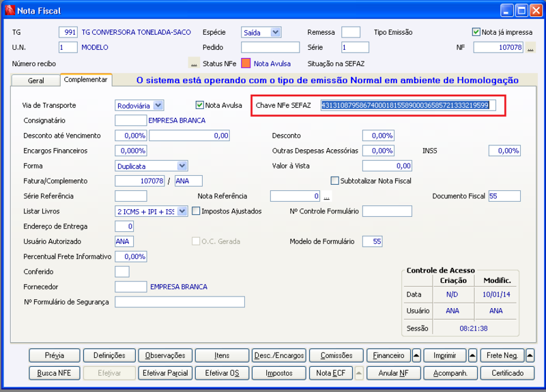Toggle the Nota já impressa checkbox
Screen dimensions: 546x392
[476, 32]
